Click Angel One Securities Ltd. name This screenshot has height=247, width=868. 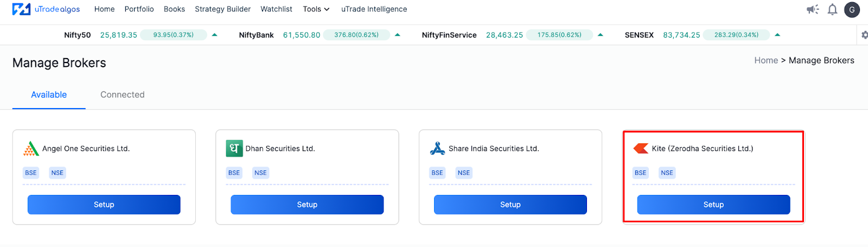(86, 148)
